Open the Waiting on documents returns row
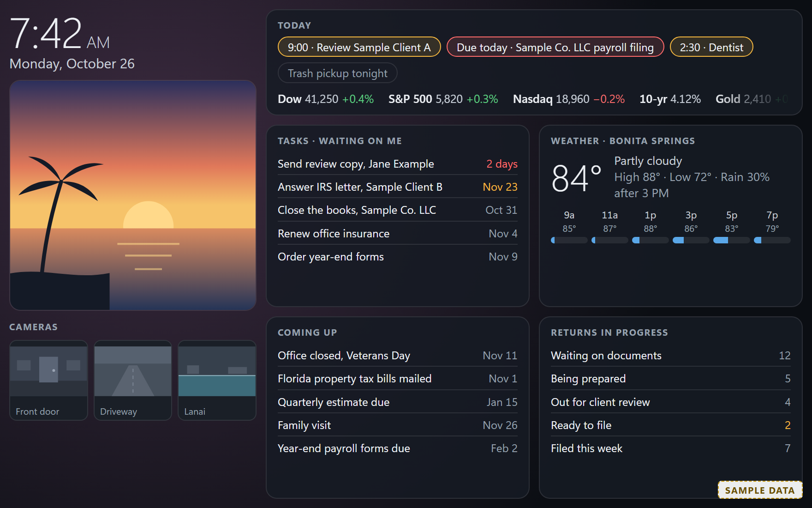The width and height of the screenshot is (812, 508). coord(671,356)
